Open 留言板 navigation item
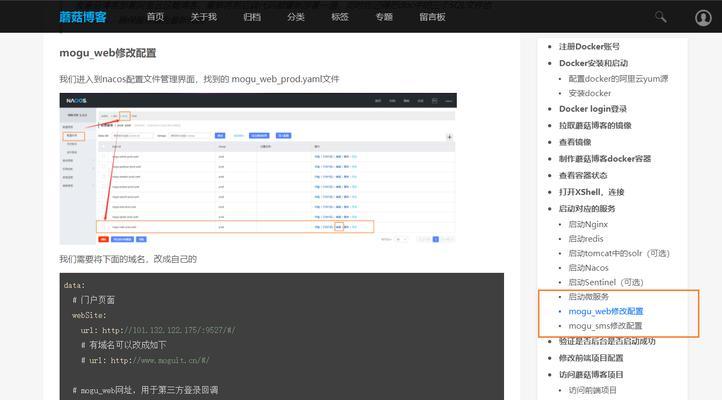The width and height of the screenshot is (722, 400). click(432, 17)
